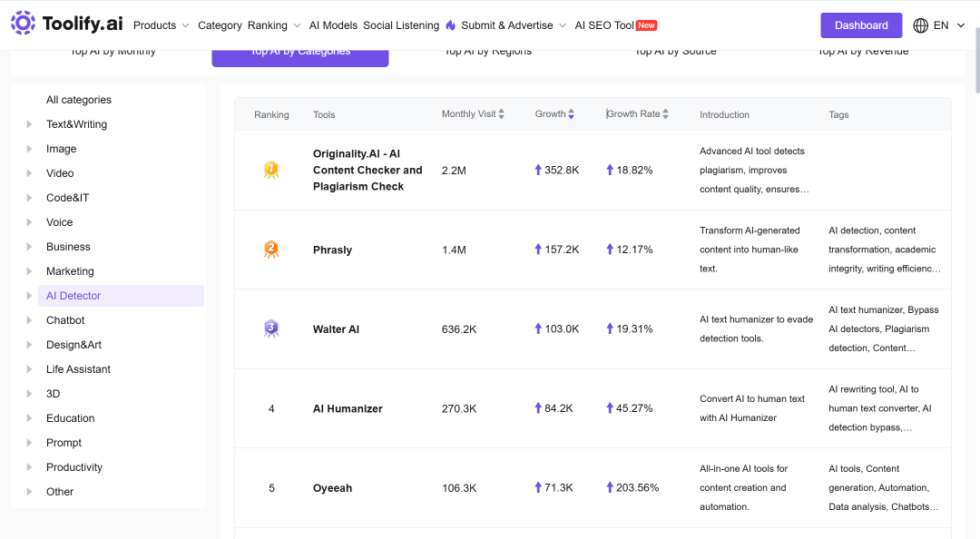Open the EN language dropdown chevron
980x539 pixels.
(961, 25)
